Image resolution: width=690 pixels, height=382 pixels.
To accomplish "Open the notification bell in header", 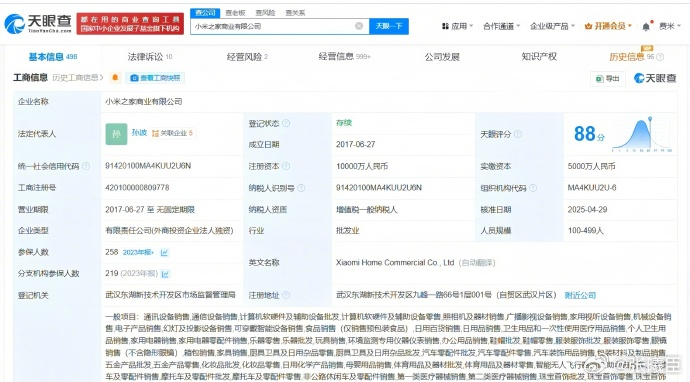I will [646, 26].
